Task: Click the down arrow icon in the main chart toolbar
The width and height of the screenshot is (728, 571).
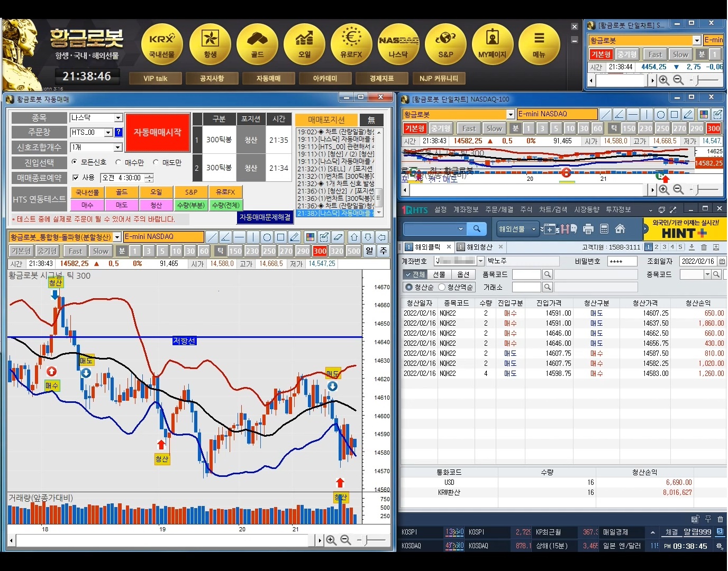Action: (x=368, y=237)
